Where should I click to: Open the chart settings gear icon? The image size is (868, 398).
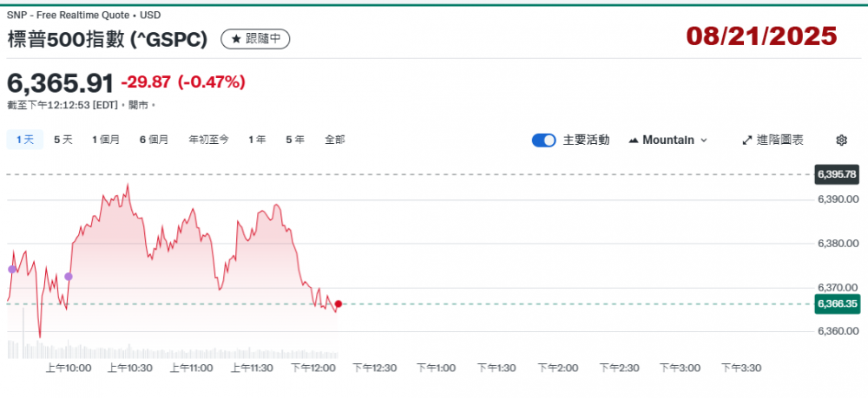click(840, 140)
